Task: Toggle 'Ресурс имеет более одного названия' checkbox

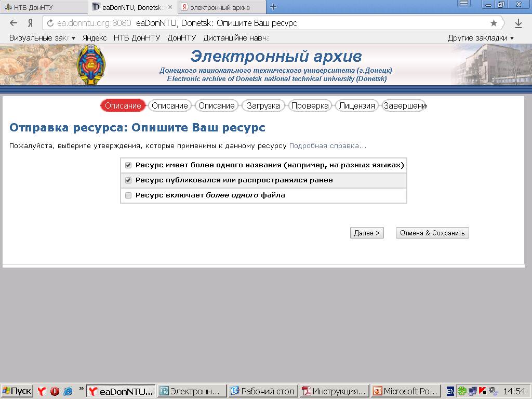Action: click(128, 165)
